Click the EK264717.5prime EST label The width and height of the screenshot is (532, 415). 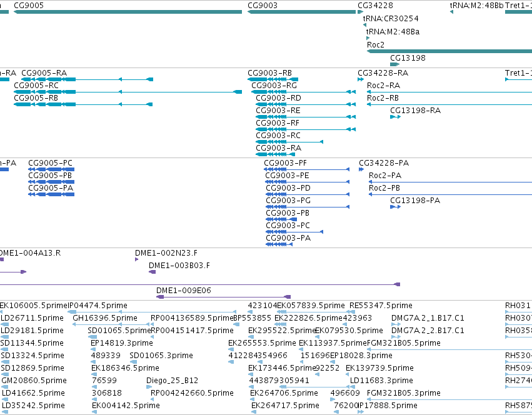(x=285, y=406)
